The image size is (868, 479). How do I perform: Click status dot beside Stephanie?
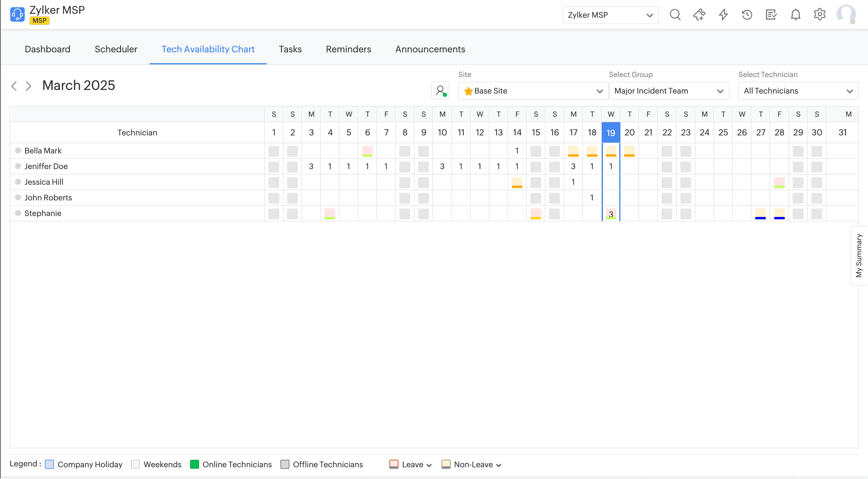click(x=18, y=213)
